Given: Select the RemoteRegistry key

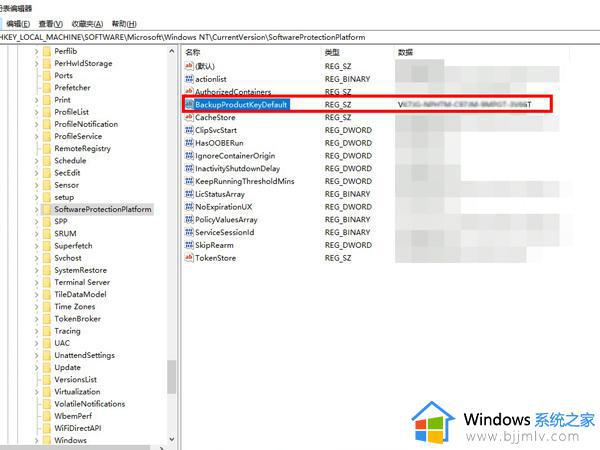Looking at the screenshot, I should pyautogui.click(x=82, y=148).
